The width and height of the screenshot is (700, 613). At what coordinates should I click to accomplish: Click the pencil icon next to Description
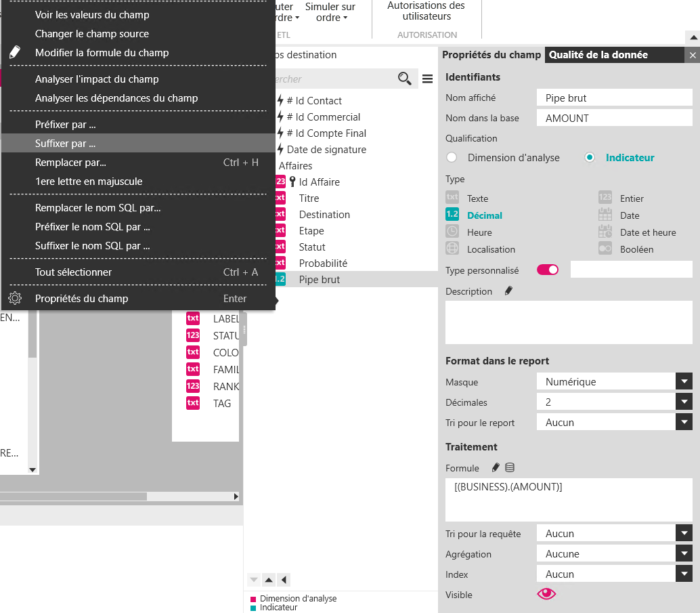508,291
